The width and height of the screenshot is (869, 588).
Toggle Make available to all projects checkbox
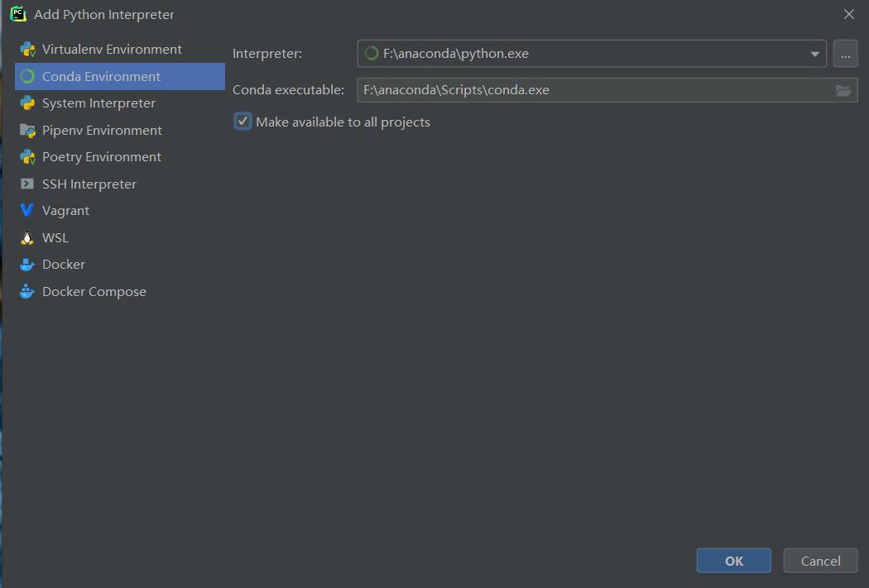click(x=242, y=122)
